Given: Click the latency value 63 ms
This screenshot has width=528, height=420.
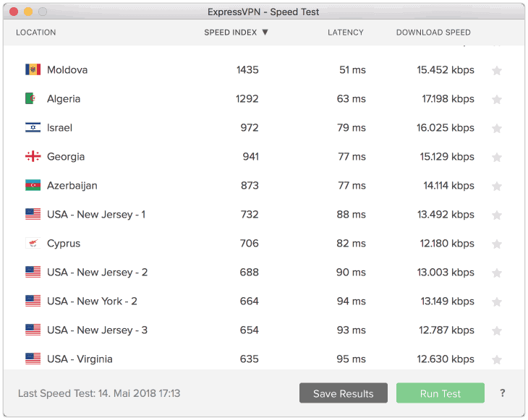Looking at the screenshot, I should point(352,98).
